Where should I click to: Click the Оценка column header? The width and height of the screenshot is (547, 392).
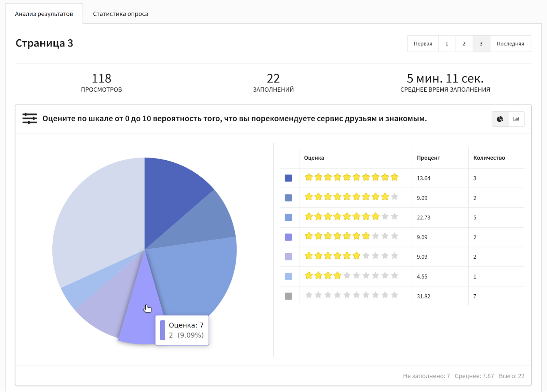(314, 158)
